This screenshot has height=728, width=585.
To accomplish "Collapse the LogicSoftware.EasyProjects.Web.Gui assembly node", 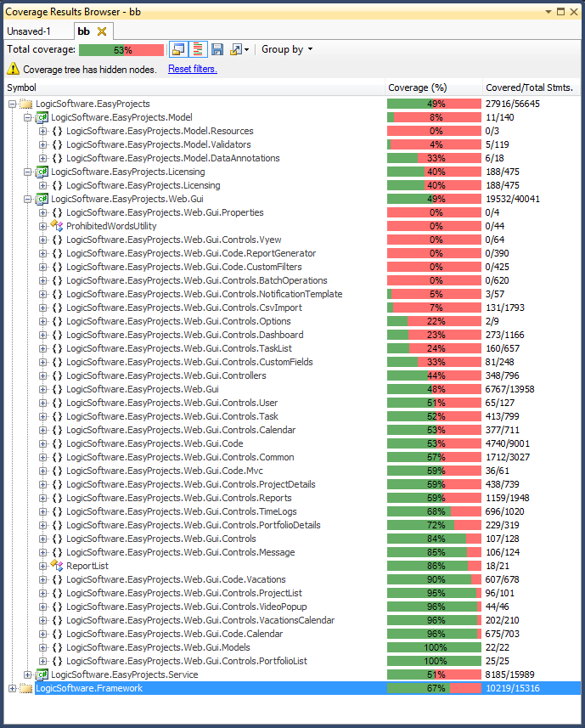I will (28, 199).
